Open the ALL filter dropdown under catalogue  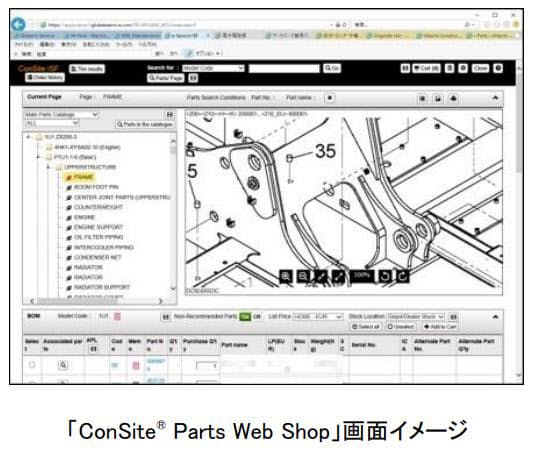point(52,123)
